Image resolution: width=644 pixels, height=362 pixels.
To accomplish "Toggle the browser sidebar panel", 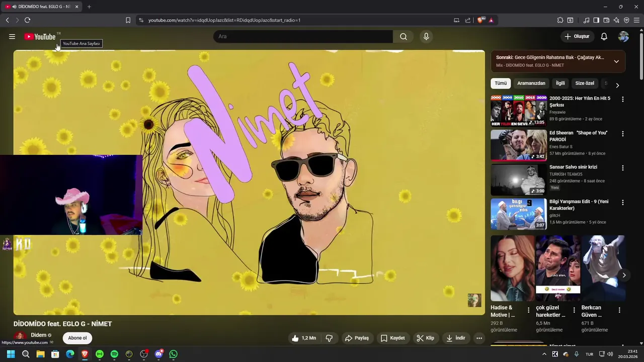I will (x=596, y=20).
